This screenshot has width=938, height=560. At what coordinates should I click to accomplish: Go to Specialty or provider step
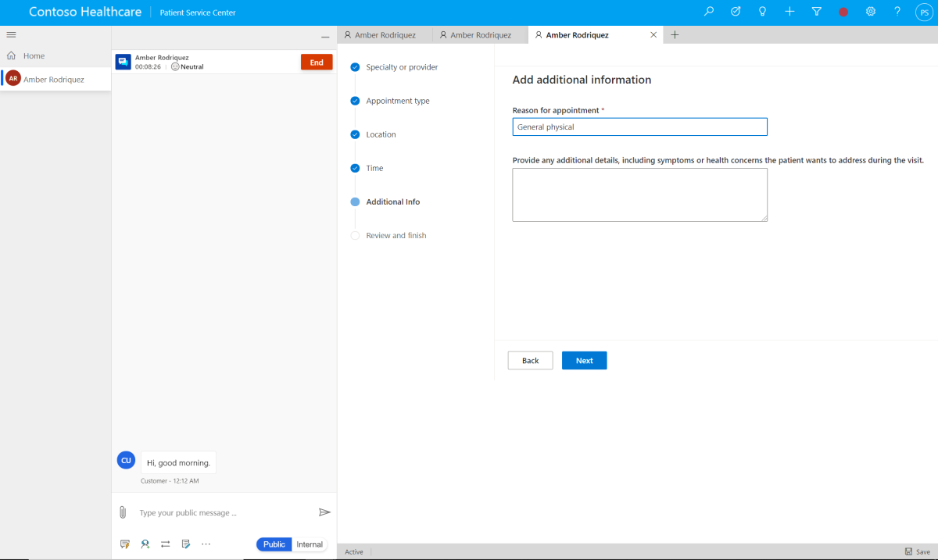(402, 67)
